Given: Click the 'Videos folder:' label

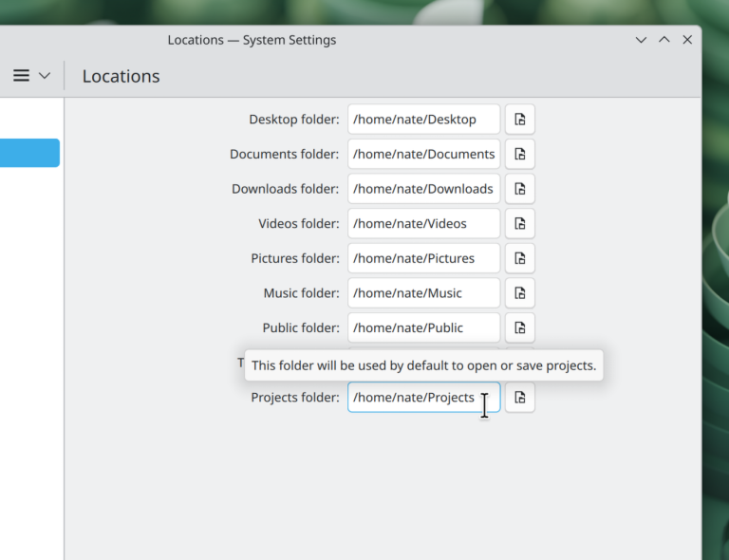Looking at the screenshot, I should (x=299, y=224).
